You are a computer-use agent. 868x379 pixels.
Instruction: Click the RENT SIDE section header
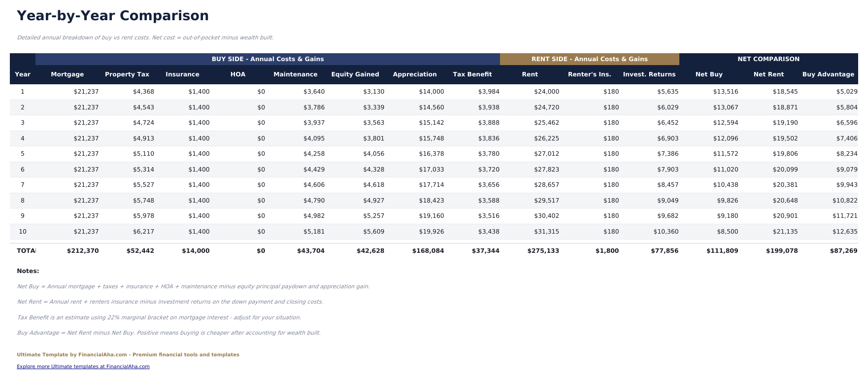point(589,59)
